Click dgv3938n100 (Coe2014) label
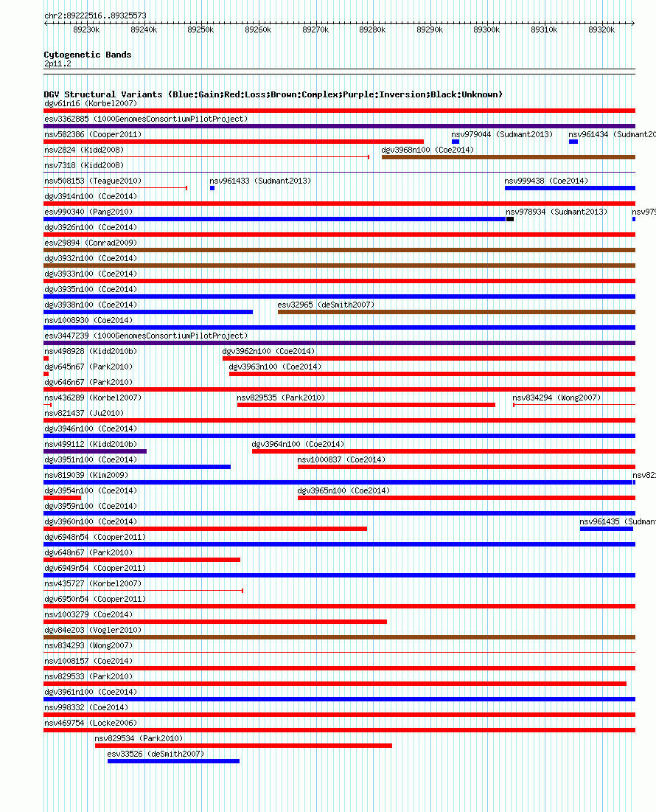This screenshot has height=812, width=656. click(91, 305)
